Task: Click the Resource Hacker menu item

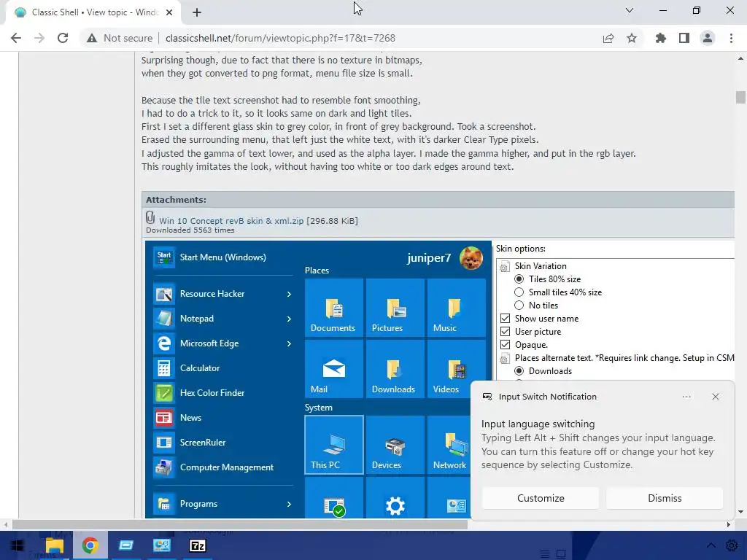Action: click(223, 294)
